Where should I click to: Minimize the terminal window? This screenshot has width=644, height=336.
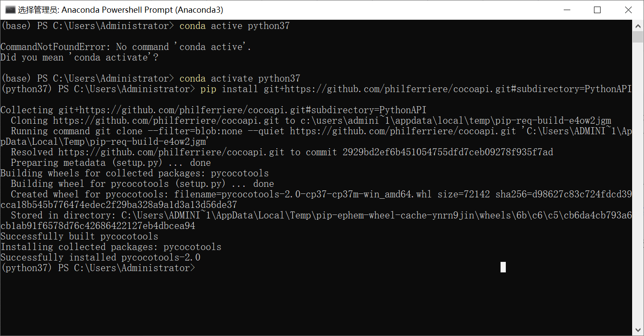coord(567,9)
